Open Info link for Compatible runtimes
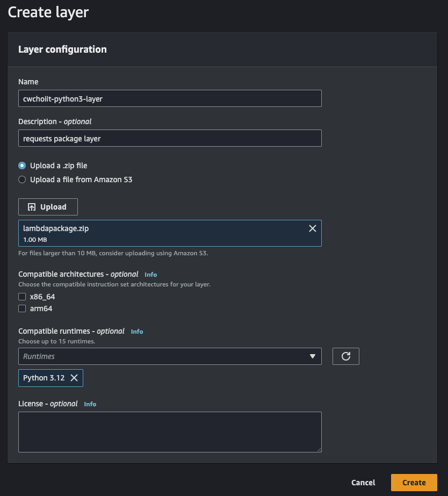The image size is (448, 496). pos(137,332)
